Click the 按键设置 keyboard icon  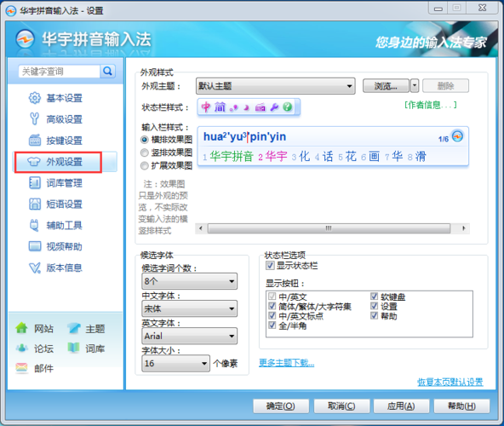coord(35,141)
